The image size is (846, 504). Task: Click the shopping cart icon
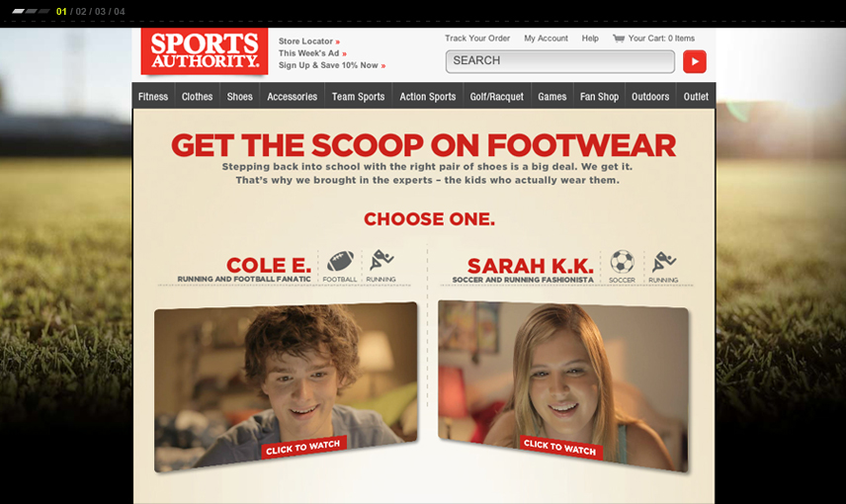pos(619,39)
